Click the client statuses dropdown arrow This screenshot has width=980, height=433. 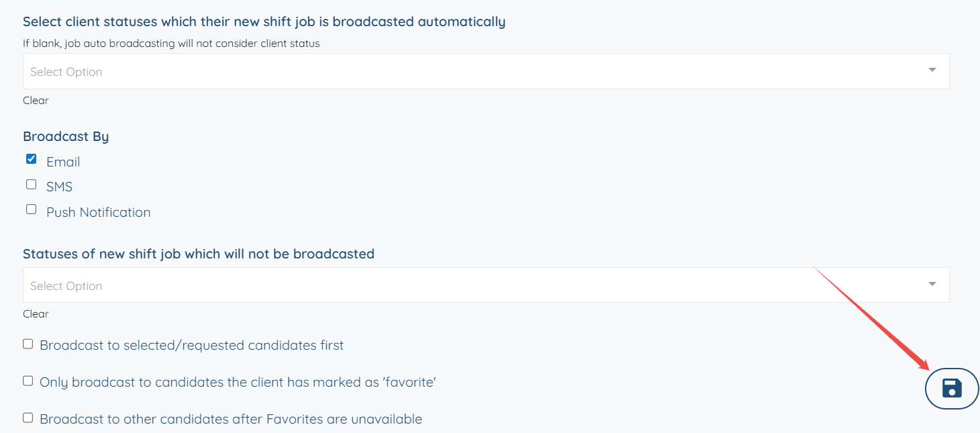(x=932, y=70)
